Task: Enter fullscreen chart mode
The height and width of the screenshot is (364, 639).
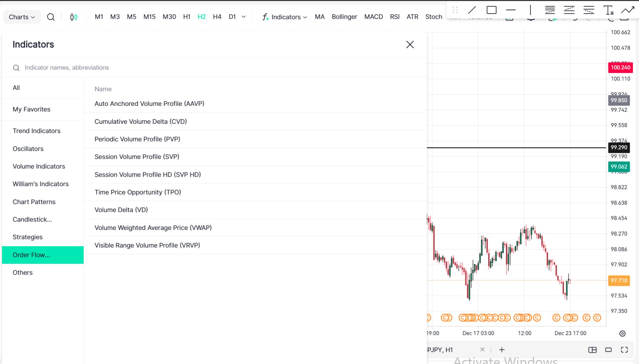Action: pyautogui.click(x=624, y=350)
